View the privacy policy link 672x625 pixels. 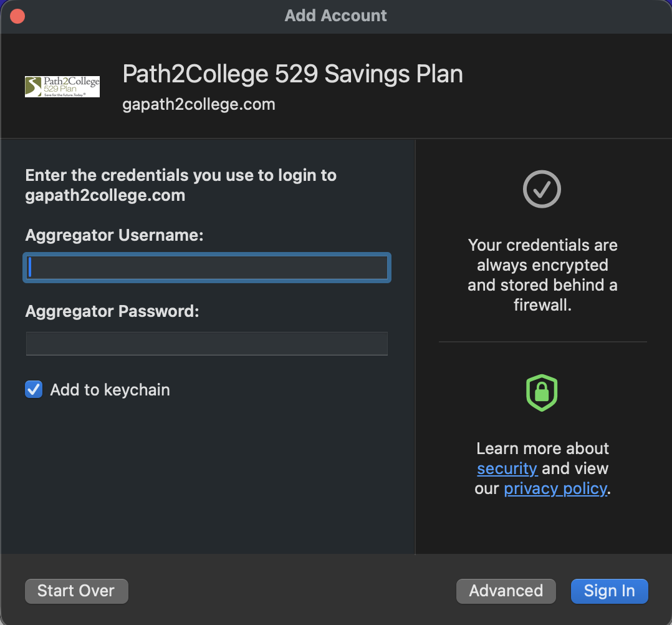(x=555, y=488)
